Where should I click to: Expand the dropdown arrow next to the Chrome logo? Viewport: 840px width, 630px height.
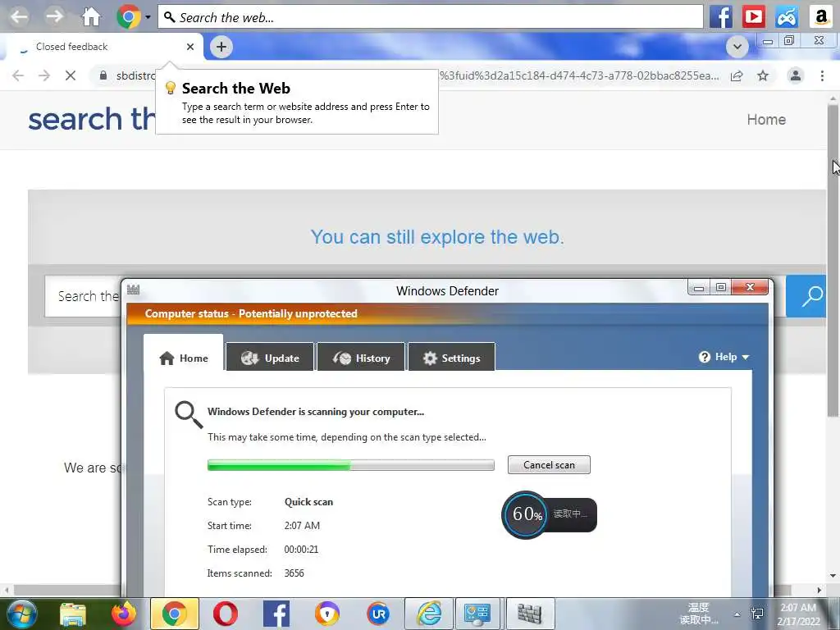click(148, 17)
